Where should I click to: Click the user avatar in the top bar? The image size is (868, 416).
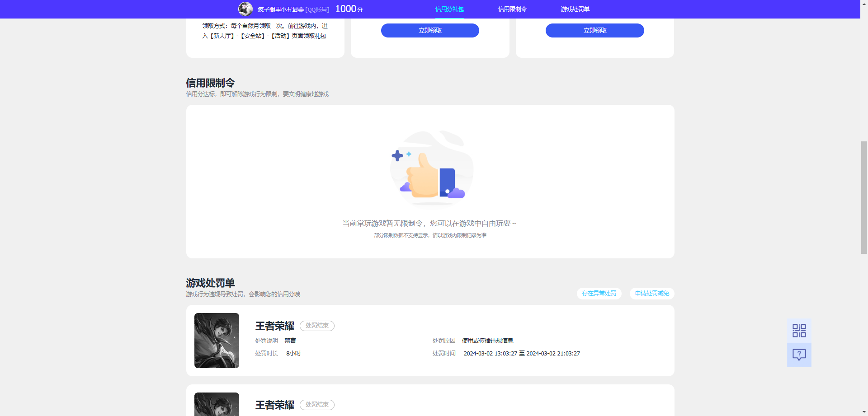point(245,9)
